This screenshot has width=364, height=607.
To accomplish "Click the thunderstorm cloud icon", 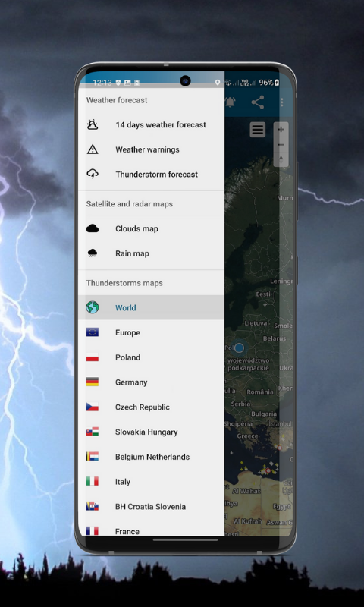I will coord(93,175).
